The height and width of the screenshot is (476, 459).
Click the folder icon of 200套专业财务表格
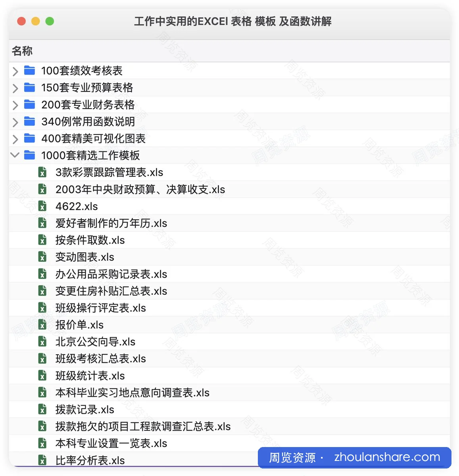click(29, 104)
